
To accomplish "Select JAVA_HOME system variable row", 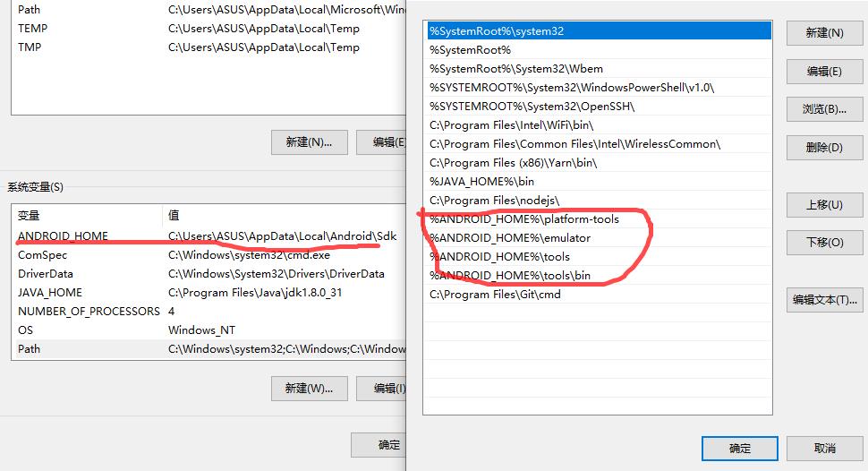I will click(x=206, y=293).
